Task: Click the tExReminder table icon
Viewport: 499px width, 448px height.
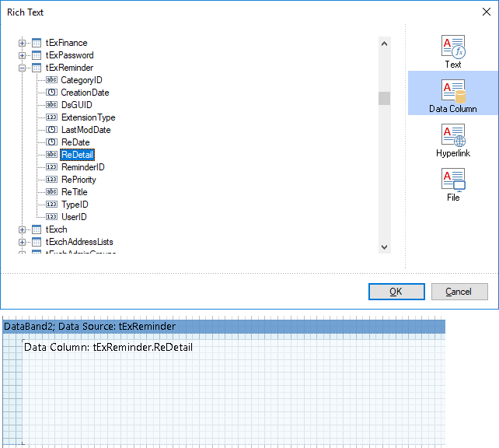Action: [37, 68]
